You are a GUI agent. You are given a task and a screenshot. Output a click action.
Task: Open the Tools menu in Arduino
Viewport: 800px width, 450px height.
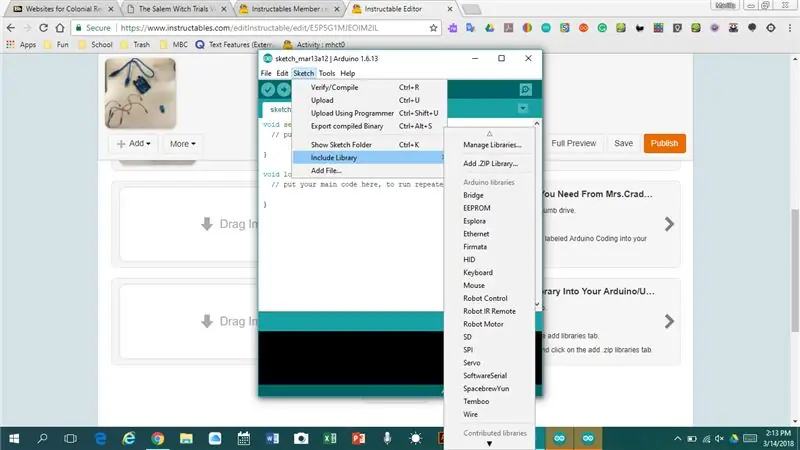327,73
